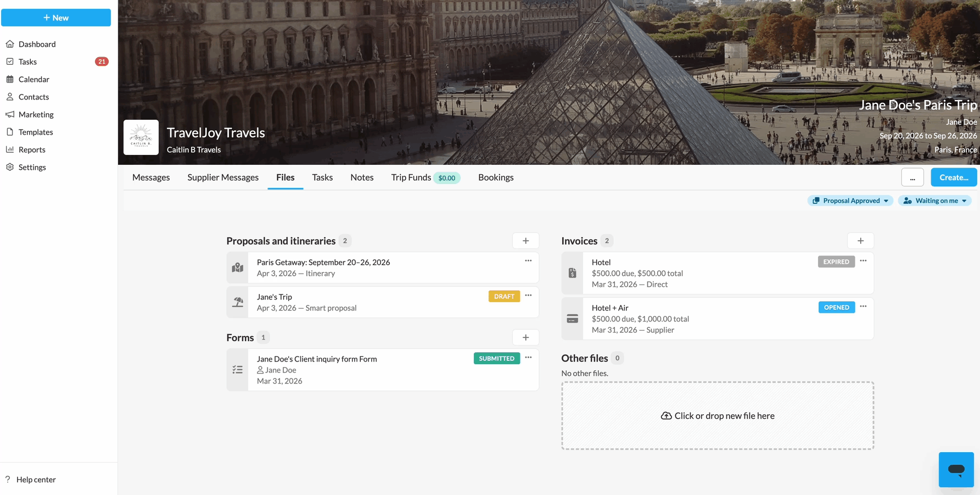Click the file upload drop zone
980x495 pixels.
pyautogui.click(x=718, y=416)
